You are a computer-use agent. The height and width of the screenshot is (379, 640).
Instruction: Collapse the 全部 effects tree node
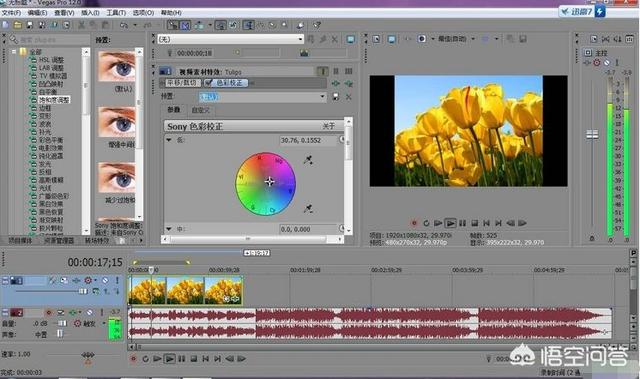pos(14,52)
